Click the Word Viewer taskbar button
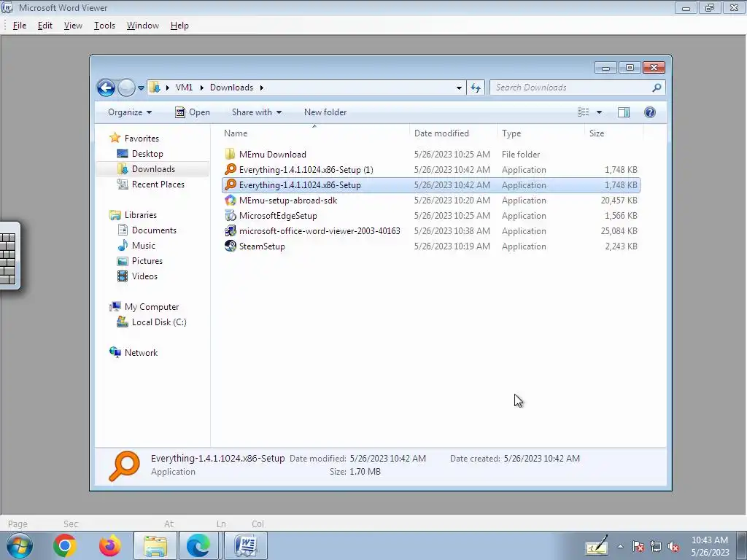Image resolution: width=747 pixels, height=560 pixels. [x=247, y=545]
